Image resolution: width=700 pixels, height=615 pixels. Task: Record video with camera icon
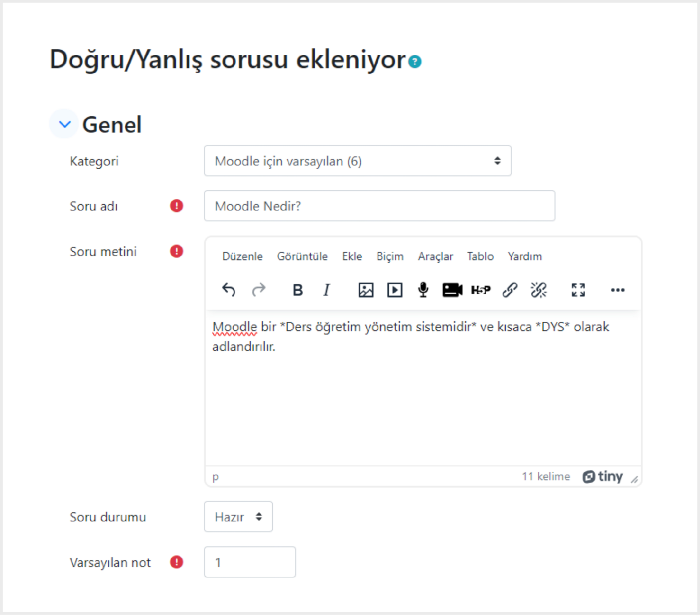(452, 290)
